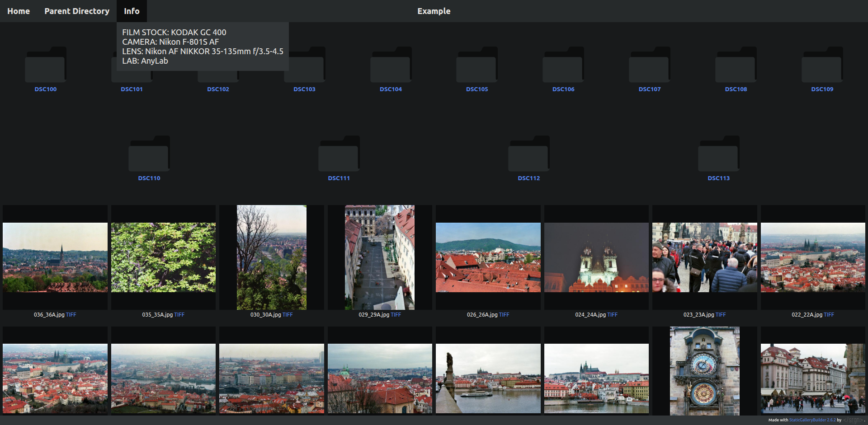View the astronomical clock photo thumbnail

pyautogui.click(x=704, y=370)
